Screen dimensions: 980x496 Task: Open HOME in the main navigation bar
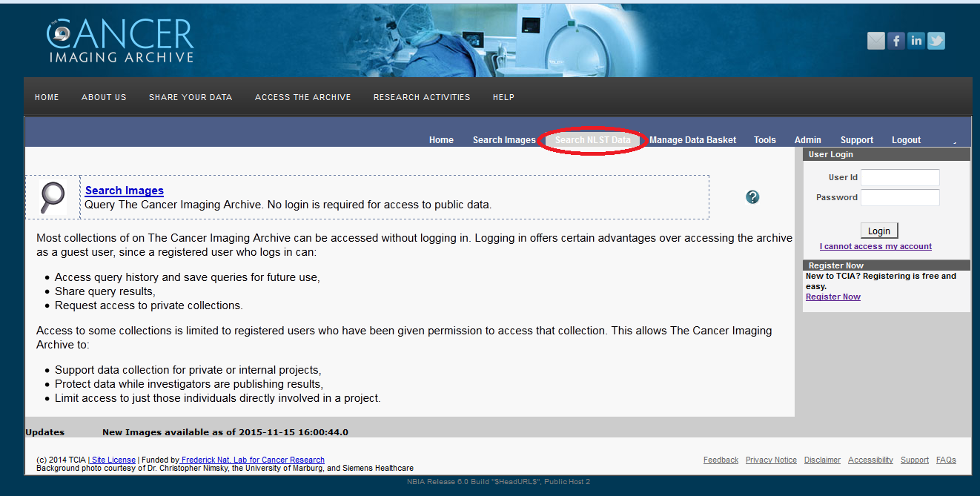(x=47, y=97)
